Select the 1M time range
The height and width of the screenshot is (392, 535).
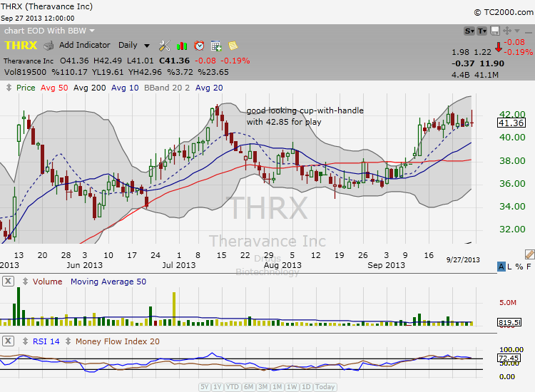277,387
